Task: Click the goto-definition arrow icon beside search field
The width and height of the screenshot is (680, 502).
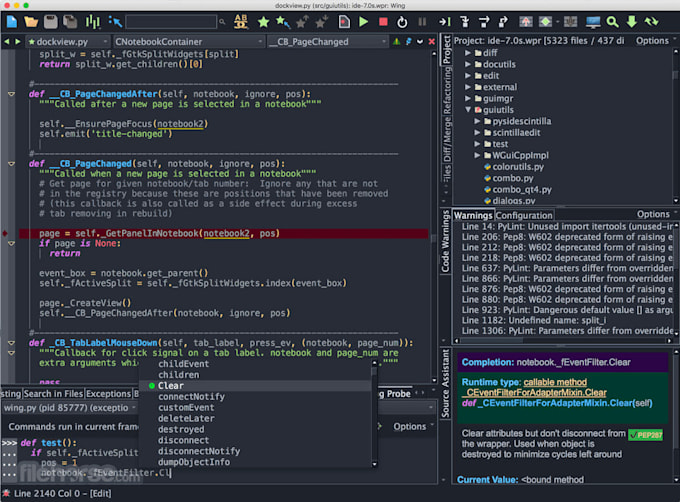Action: click(x=115, y=21)
